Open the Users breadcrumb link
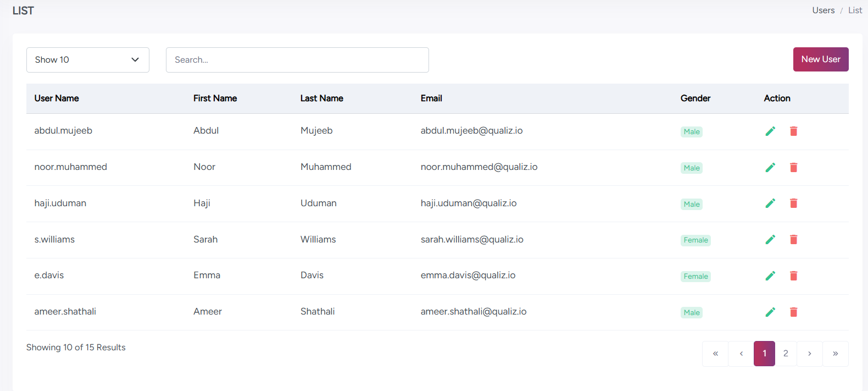The width and height of the screenshot is (868, 391). pos(823,10)
